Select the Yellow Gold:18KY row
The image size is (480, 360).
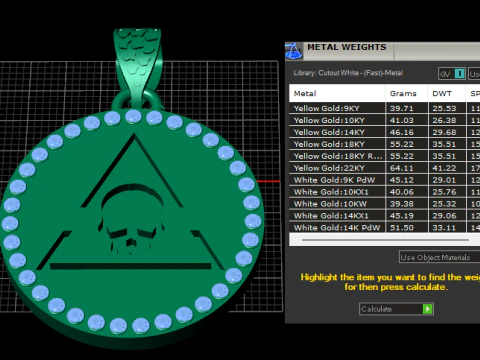(x=385, y=144)
